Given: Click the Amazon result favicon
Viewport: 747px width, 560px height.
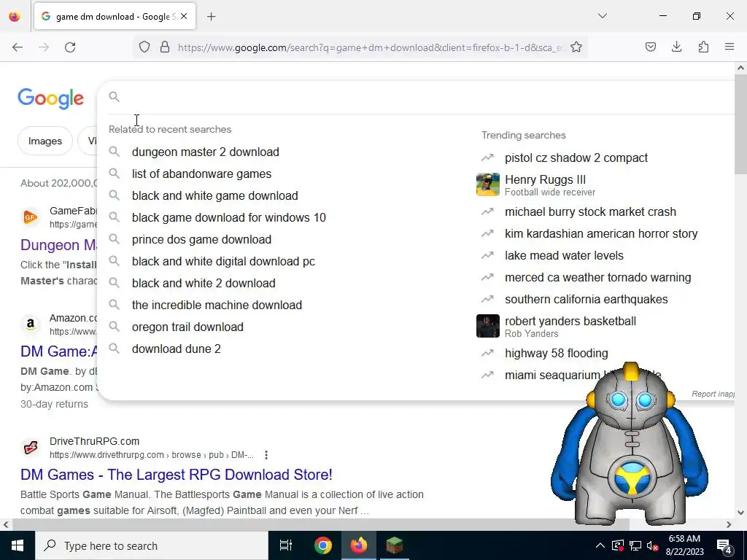Looking at the screenshot, I should (31, 324).
